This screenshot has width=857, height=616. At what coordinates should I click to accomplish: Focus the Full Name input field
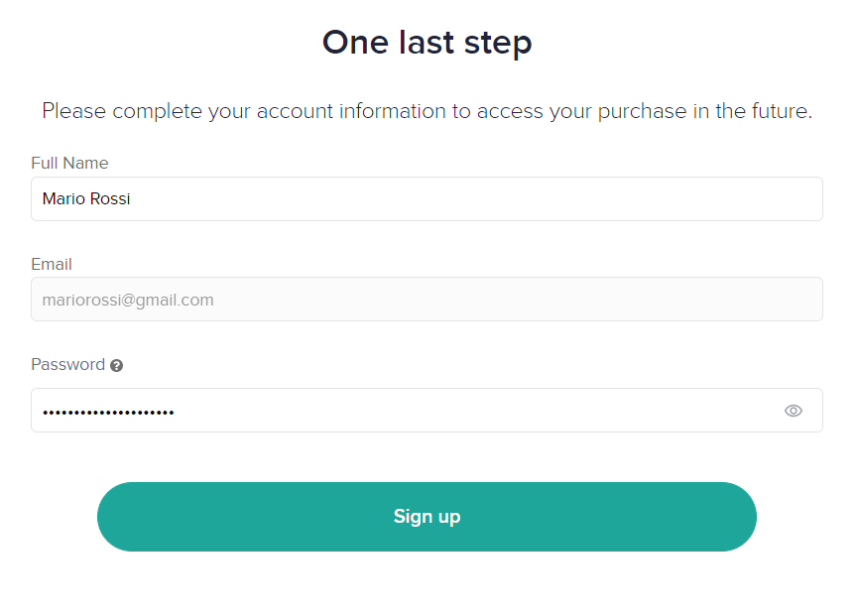[x=427, y=199]
